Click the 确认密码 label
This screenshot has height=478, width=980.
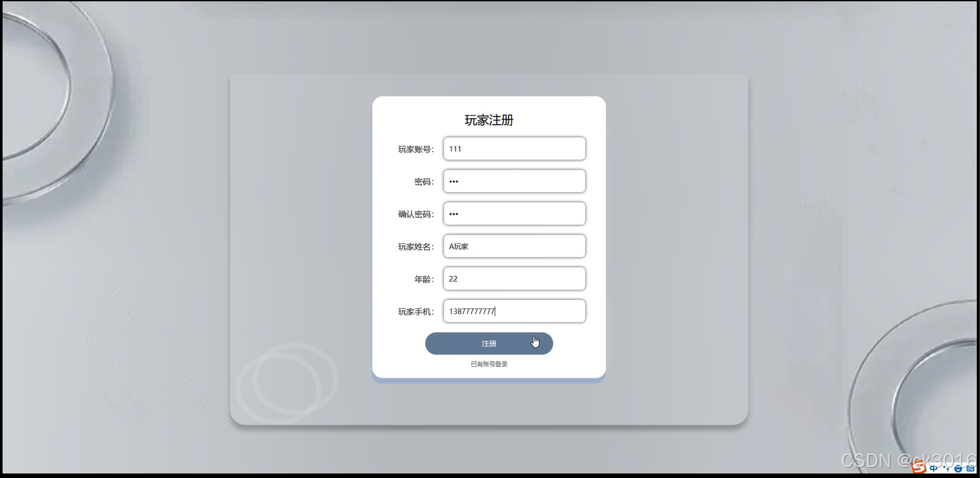tap(416, 214)
